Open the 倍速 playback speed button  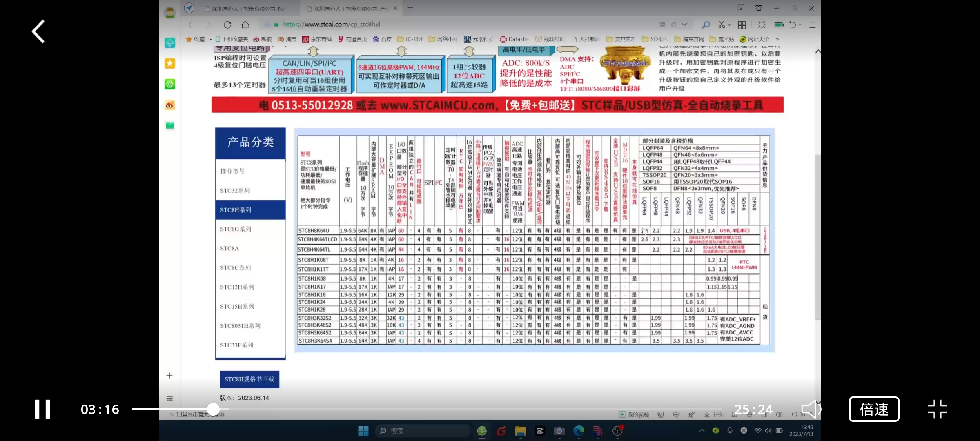[874, 409]
